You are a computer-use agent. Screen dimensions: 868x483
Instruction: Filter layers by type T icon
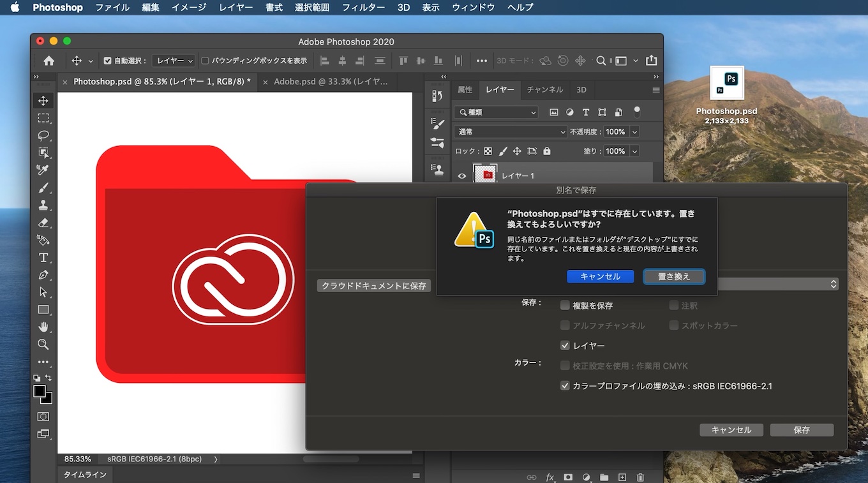tap(585, 112)
